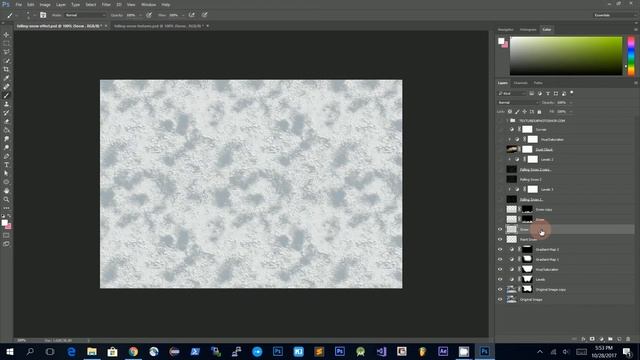Select the Dodge tool
This screenshot has height=360, width=640.
[x=6, y=147]
